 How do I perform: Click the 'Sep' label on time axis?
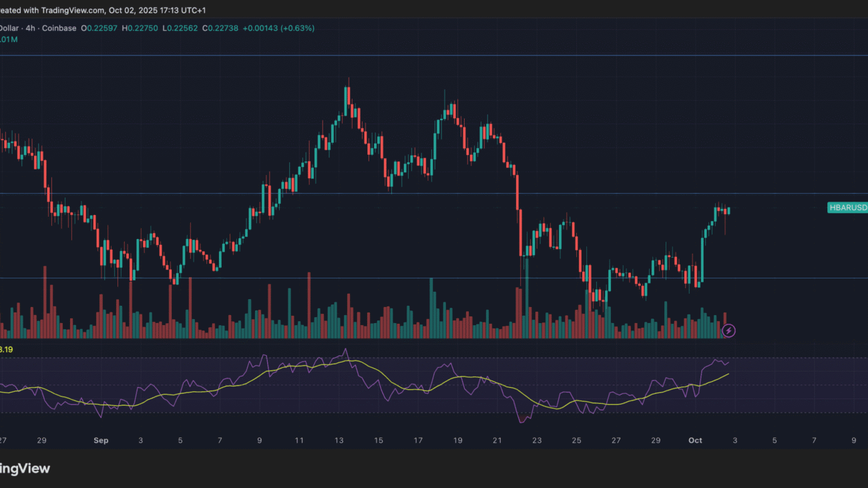[x=101, y=441]
